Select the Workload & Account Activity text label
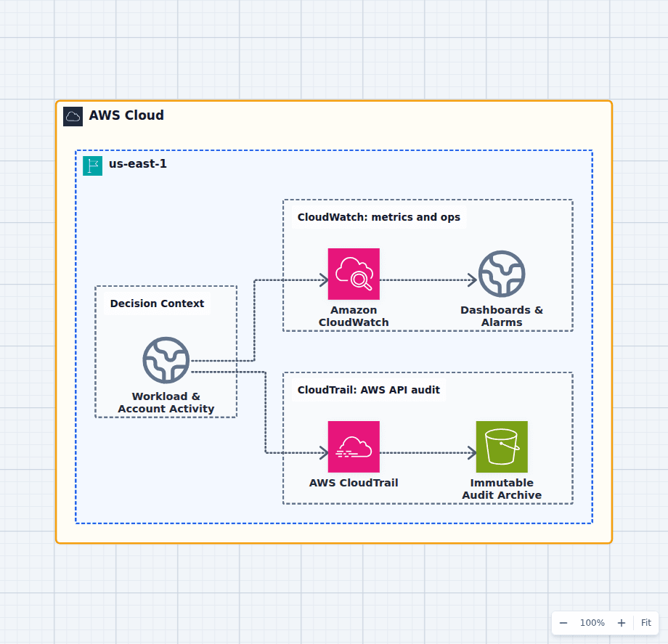Image resolution: width=668 pixels, height=644 pixels. [x=166, y=402]
